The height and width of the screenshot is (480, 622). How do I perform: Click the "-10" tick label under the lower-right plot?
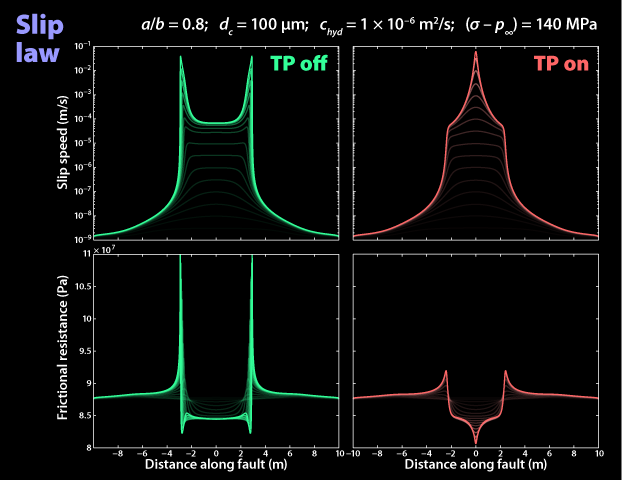(x=356, y=454)
